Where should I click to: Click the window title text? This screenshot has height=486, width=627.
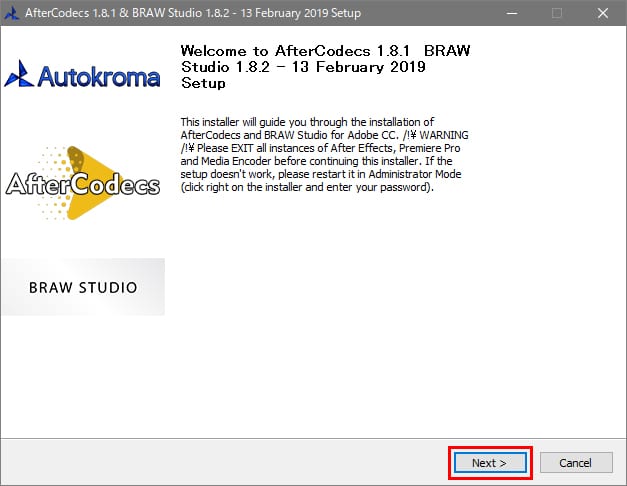coord(193,13)
